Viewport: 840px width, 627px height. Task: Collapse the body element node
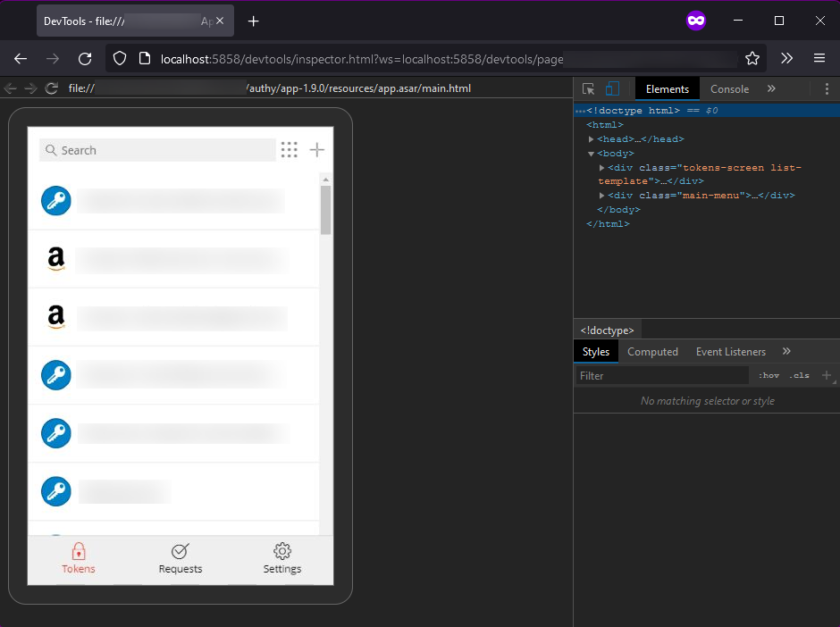click(592, 154)
